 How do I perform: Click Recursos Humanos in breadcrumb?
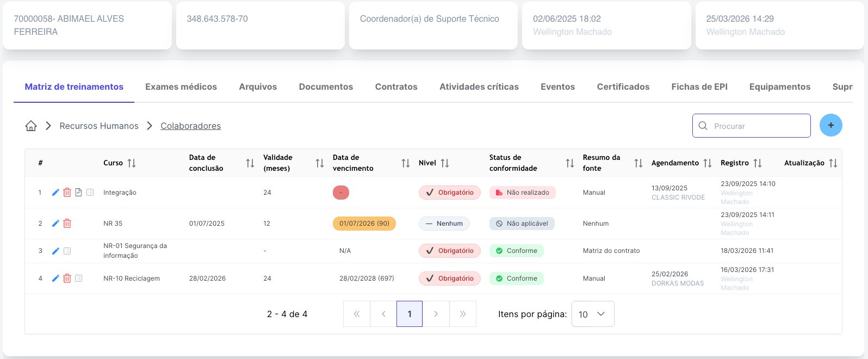(99, 126)
